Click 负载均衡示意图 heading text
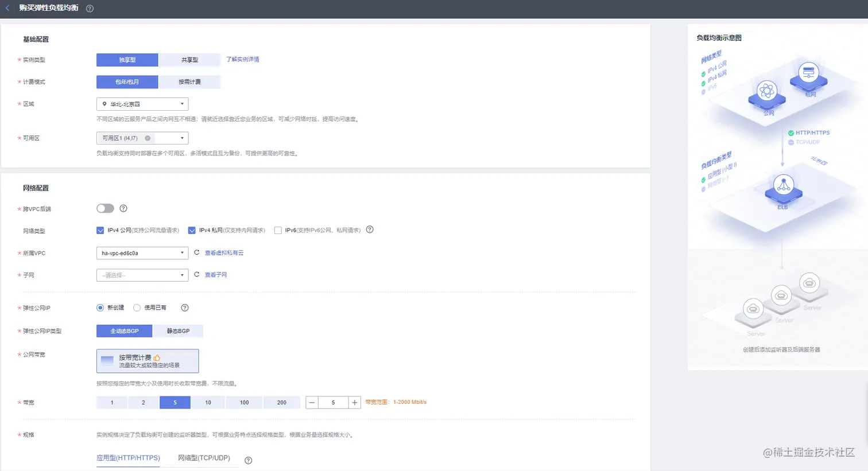The image size is (868, 471). (719, 38)
